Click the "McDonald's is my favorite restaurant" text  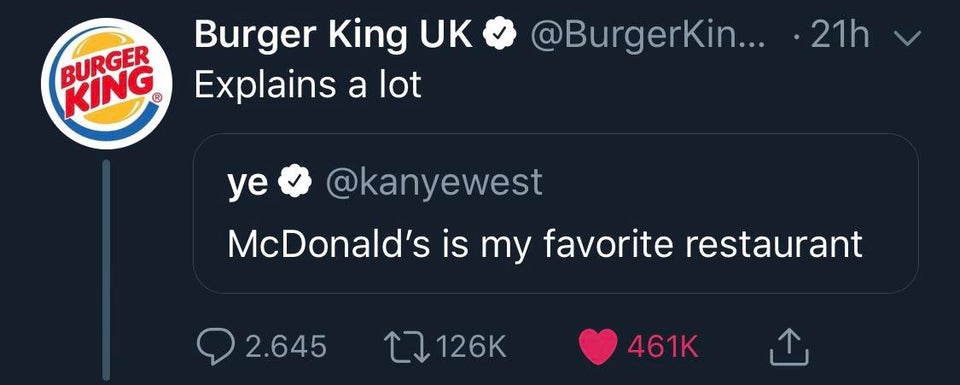pyautogui.click(x=545, y=244)
